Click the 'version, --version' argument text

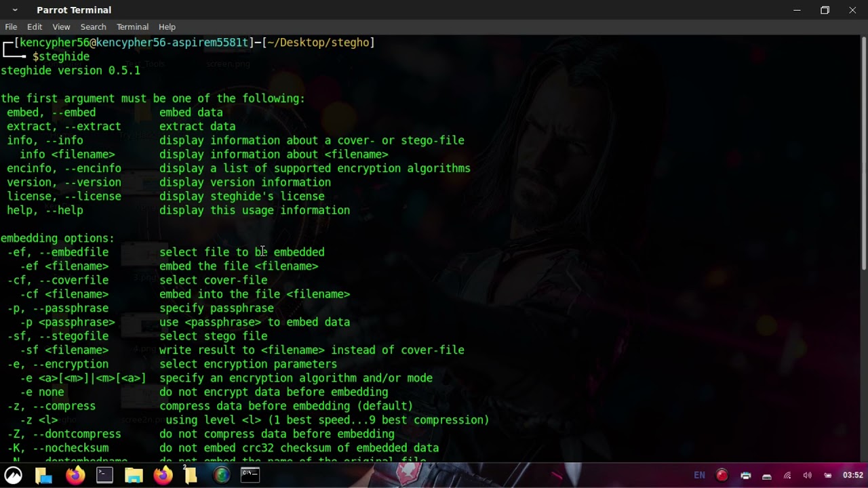point(64,182)
